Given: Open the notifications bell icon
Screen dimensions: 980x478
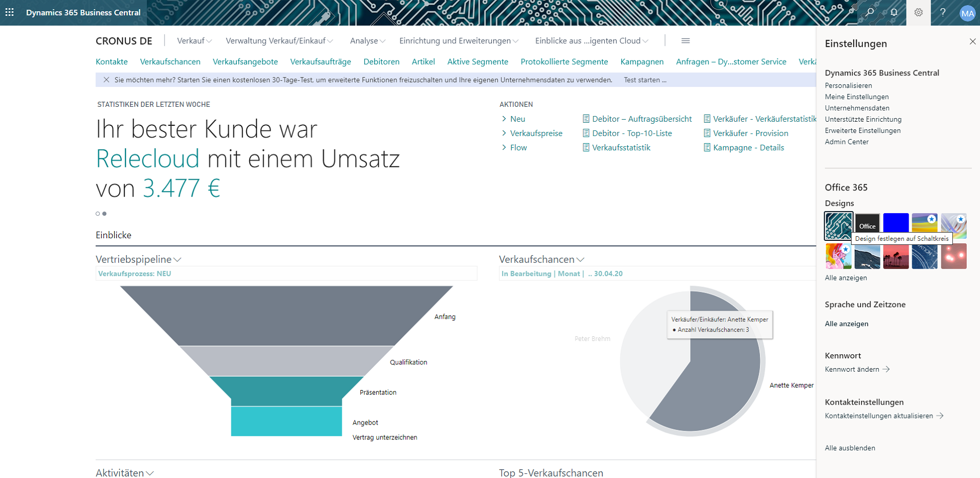Looking at the screenshot, I should (894, 12).
